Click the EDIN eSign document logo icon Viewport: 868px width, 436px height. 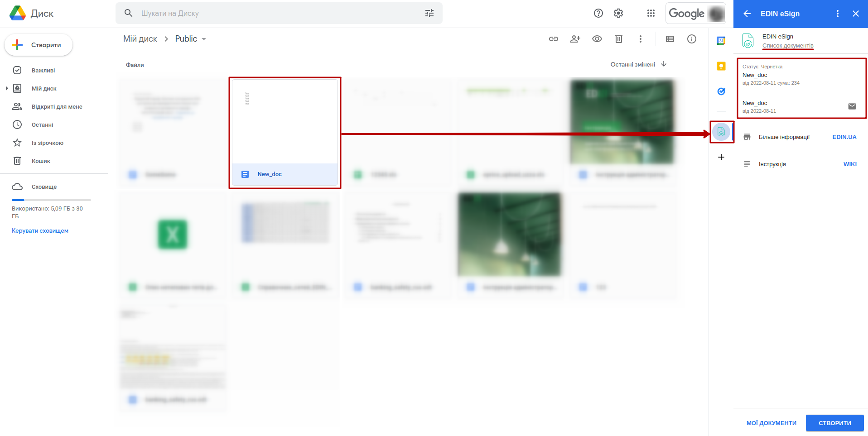tap(748, 41)
